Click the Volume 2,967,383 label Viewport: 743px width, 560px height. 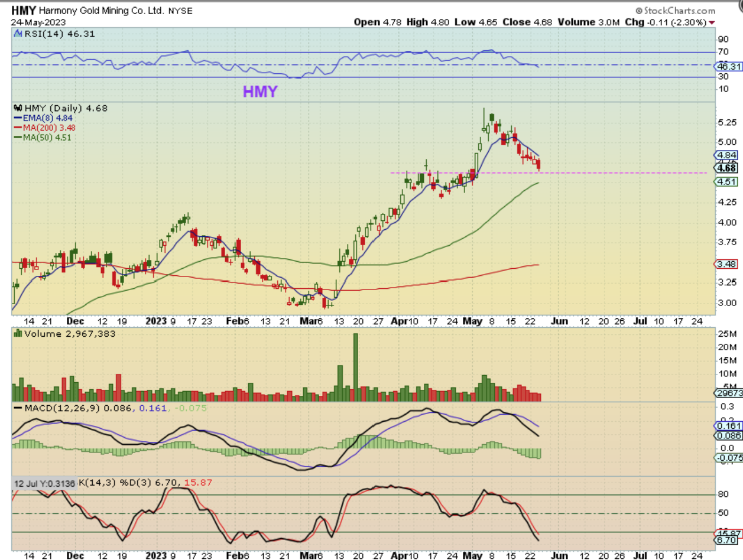pyautogui.click(x=69, y=334)
